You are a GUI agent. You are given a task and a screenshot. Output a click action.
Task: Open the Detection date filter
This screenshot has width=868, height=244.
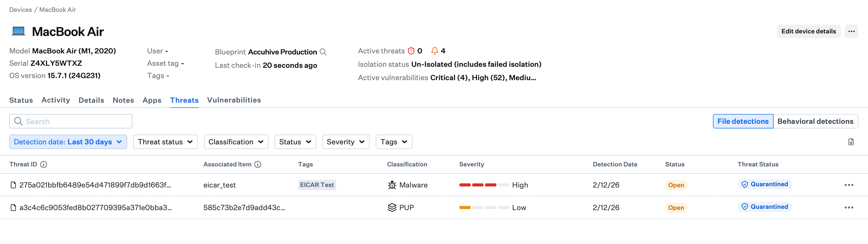click(68, 142)
